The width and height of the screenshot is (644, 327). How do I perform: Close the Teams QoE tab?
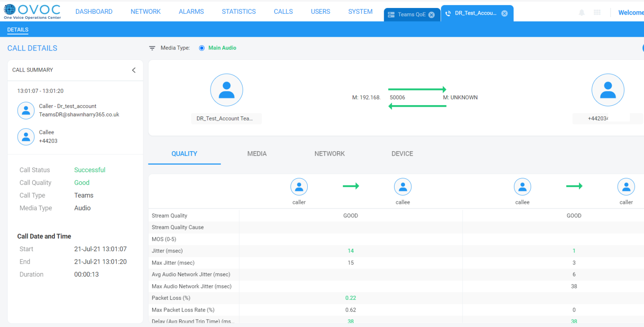click(x=431, y=14)
